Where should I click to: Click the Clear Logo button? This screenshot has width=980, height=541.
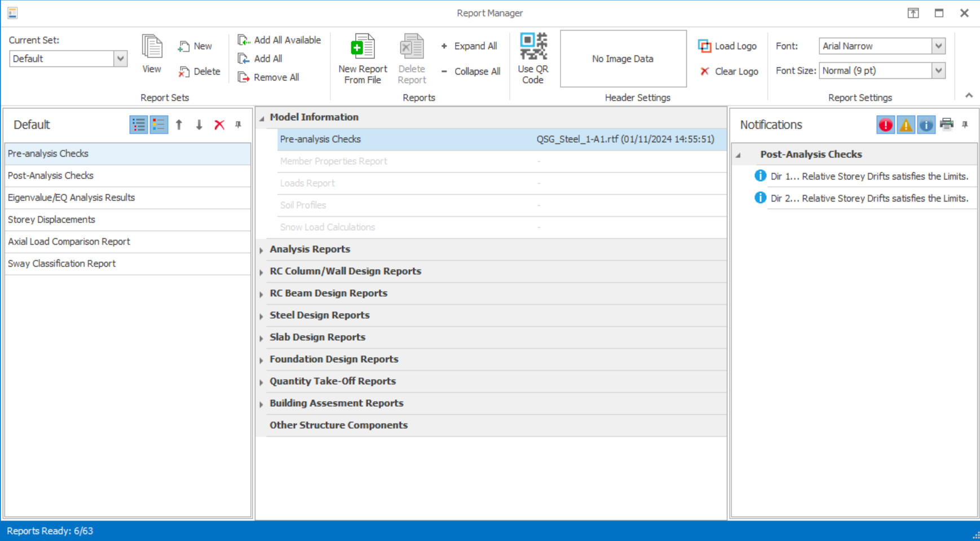click(x=729, y=72)
